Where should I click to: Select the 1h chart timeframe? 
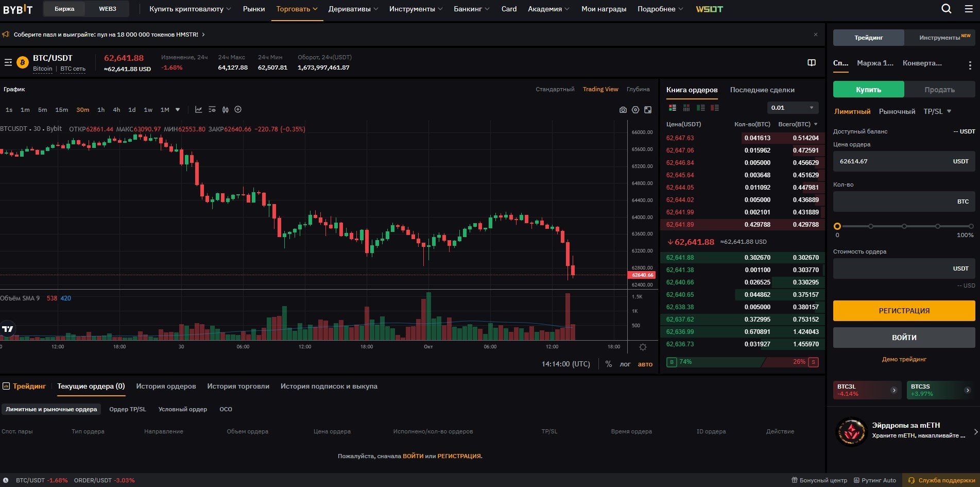click(101, 110)
